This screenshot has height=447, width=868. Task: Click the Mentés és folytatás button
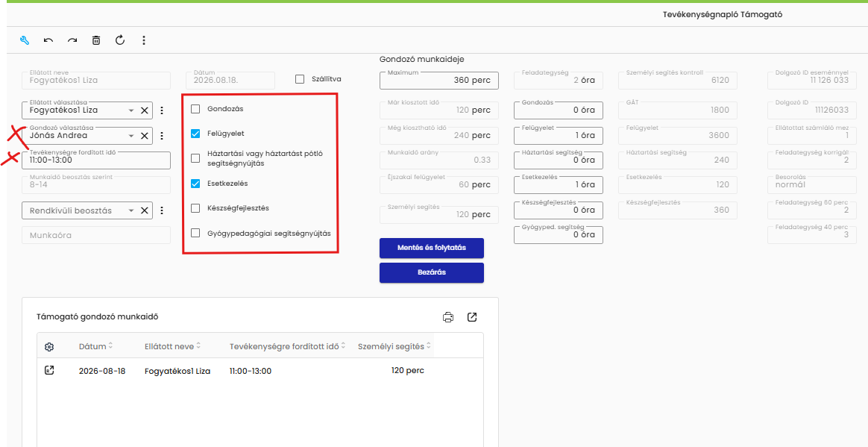coord(432,248)
